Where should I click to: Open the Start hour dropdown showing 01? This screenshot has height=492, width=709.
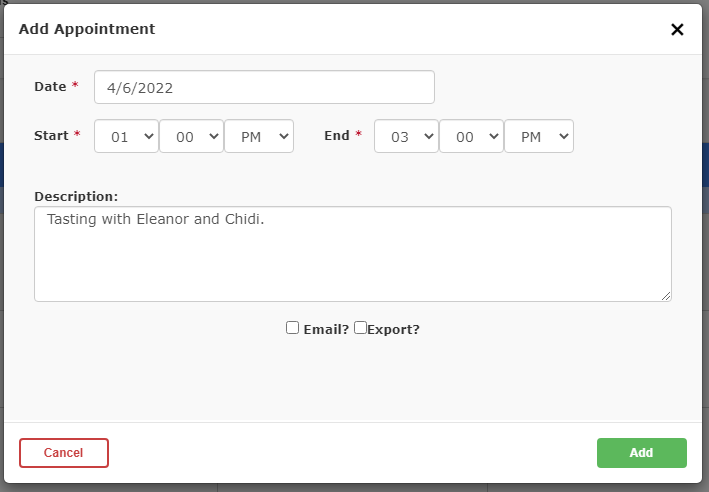point(126,136)
